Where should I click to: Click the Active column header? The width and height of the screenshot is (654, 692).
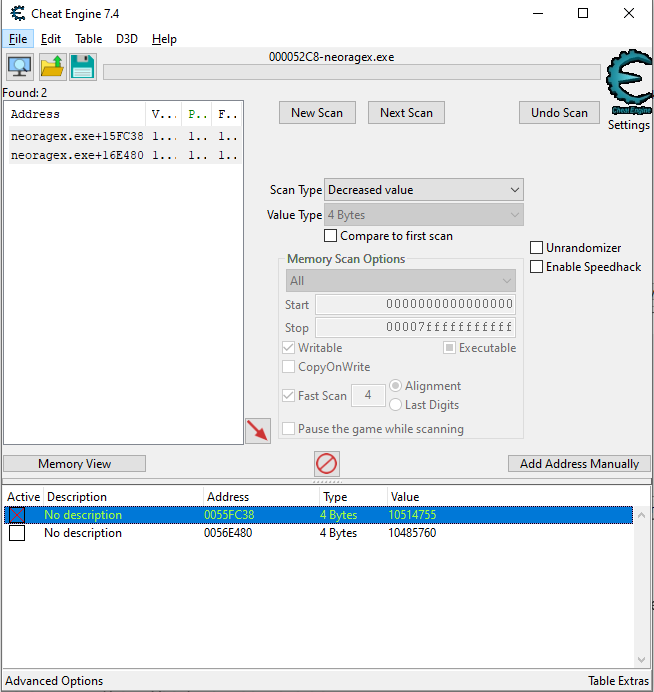coord(23,497)
